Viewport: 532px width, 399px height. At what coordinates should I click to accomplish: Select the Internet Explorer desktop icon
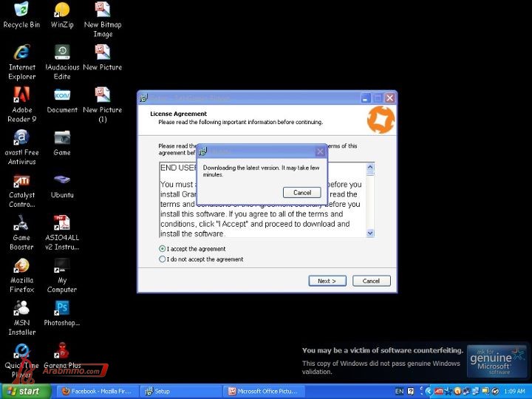point(21,53)
